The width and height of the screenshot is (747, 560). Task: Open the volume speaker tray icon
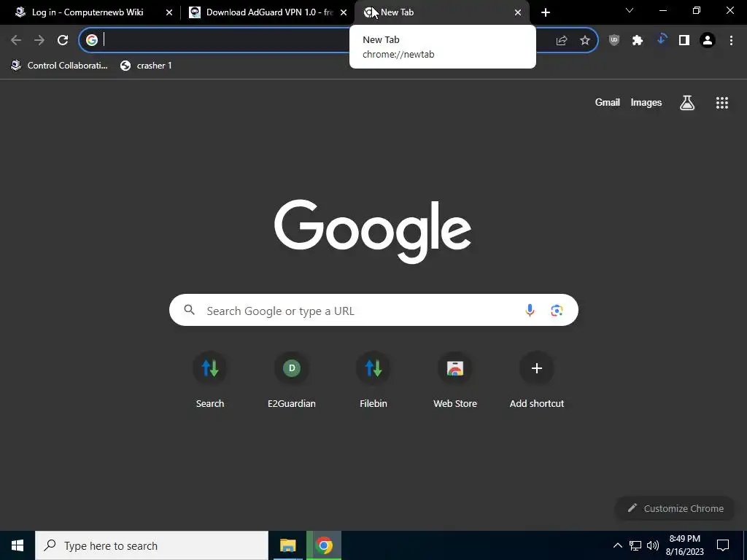click(653, 545)
